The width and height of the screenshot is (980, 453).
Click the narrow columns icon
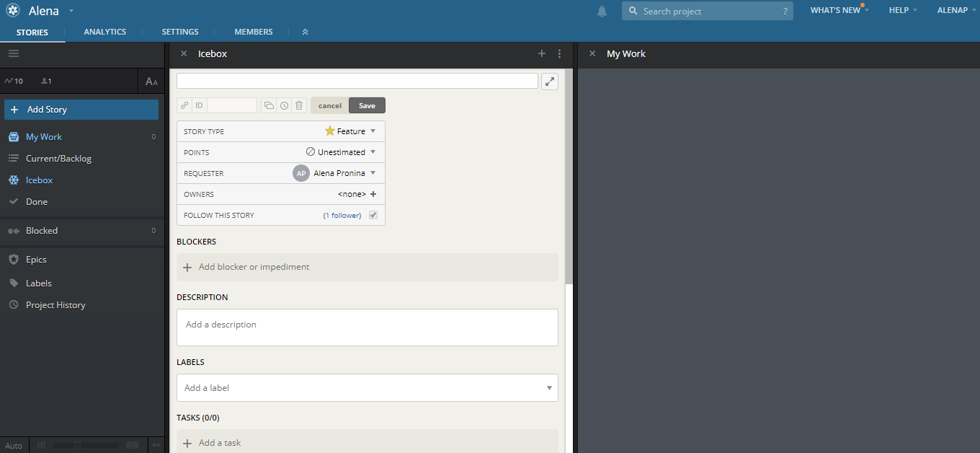point(41,446)
